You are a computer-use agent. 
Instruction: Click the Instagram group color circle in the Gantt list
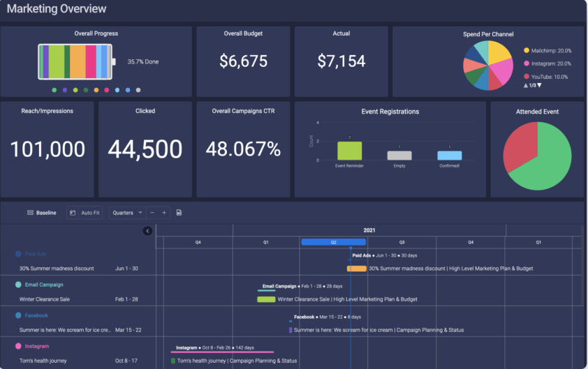point(18,346)
